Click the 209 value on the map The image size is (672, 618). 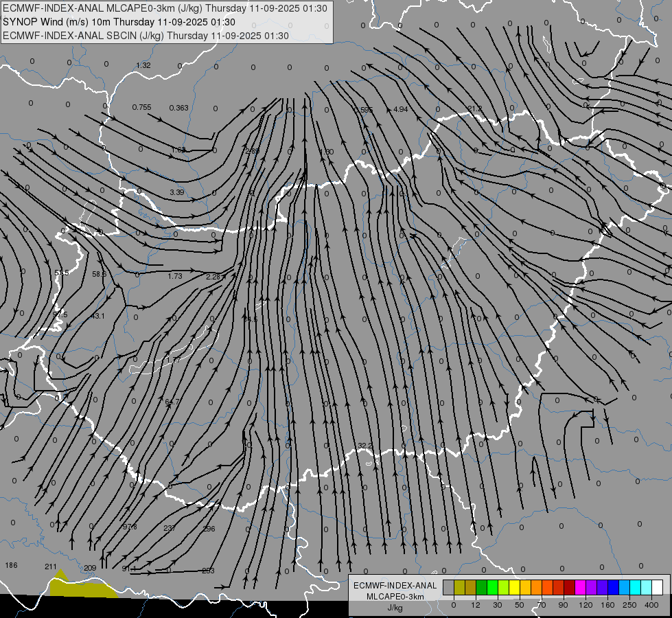point(90,568)
